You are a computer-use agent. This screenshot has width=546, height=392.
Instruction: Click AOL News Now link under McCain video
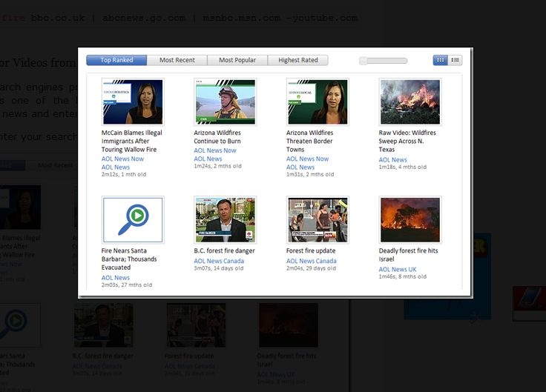point(122,159)
